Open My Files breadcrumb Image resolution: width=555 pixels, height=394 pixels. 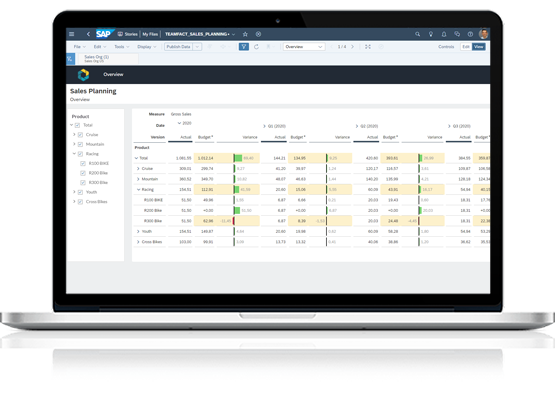150,34
